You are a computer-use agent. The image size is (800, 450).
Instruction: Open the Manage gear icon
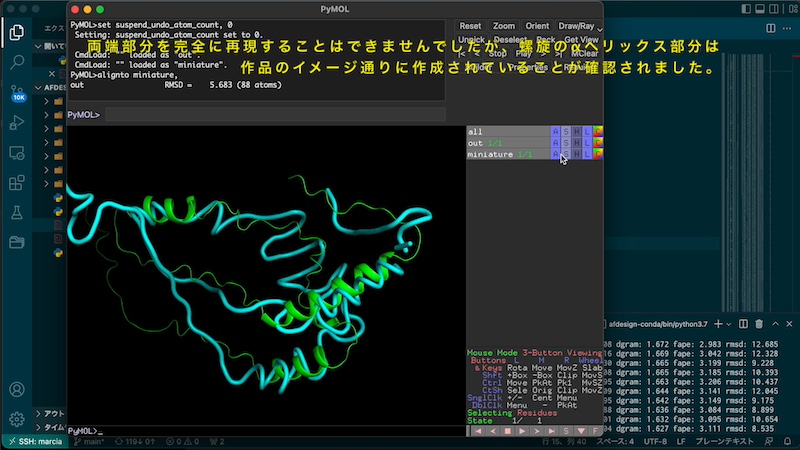(17, 419)
